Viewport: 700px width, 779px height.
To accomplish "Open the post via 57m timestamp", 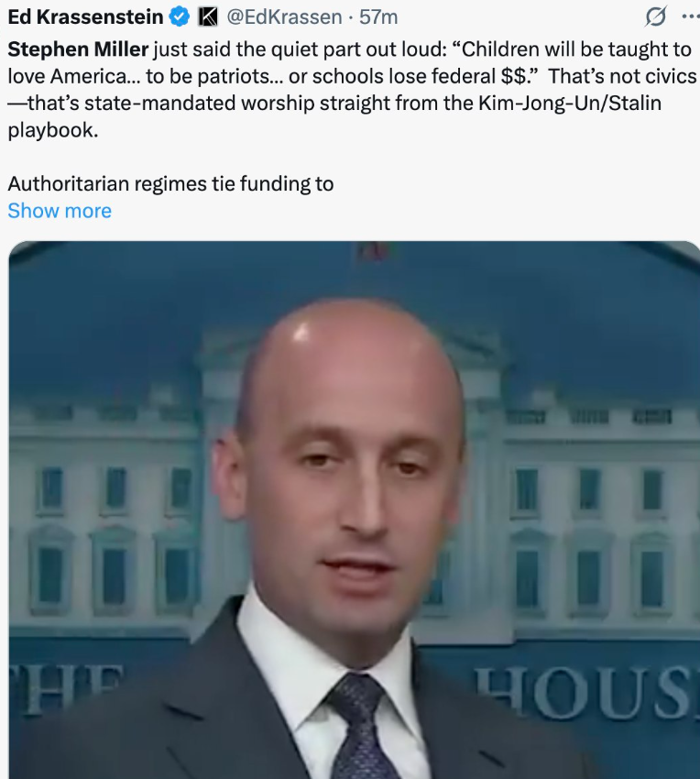I will [378, 16].
